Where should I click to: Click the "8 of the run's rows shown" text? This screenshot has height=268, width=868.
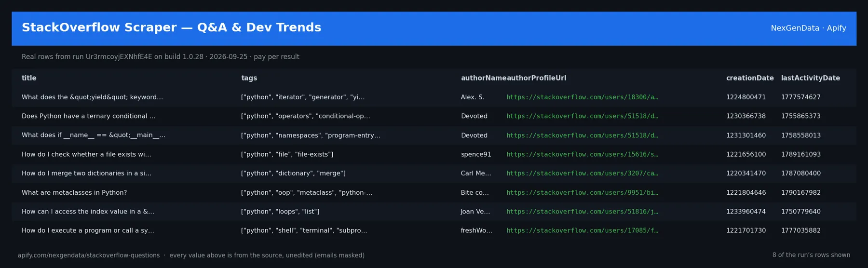pos(811,255)
